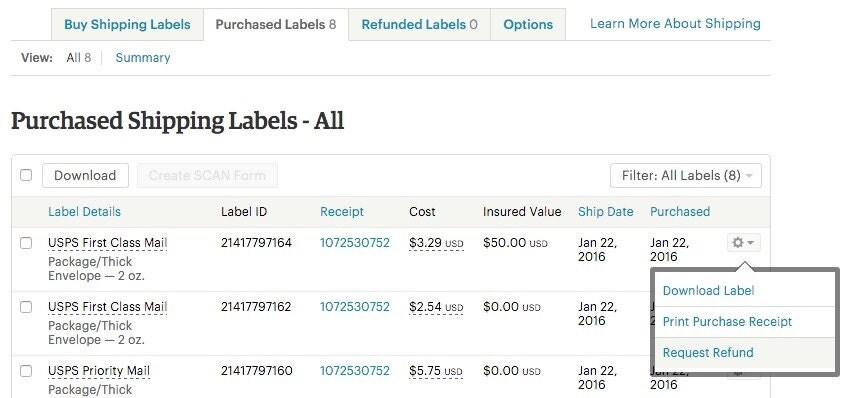Open the Purchased Labels tab
851x398 pixels.
tap(276, 24)
